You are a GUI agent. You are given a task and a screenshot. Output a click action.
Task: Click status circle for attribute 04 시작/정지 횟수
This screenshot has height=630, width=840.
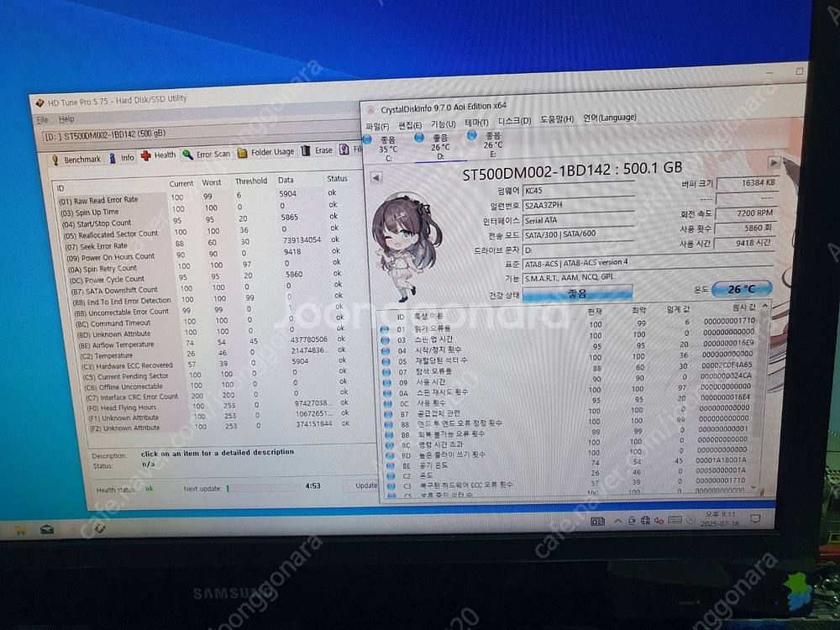coord(385,351)
